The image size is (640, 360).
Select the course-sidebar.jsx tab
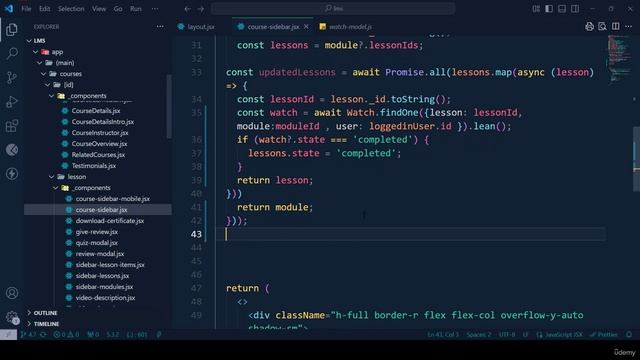click(x=273, y=27)
